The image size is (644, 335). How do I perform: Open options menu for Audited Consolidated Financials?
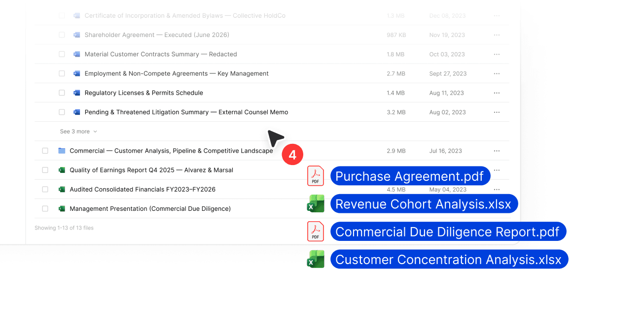pos(497,189)
